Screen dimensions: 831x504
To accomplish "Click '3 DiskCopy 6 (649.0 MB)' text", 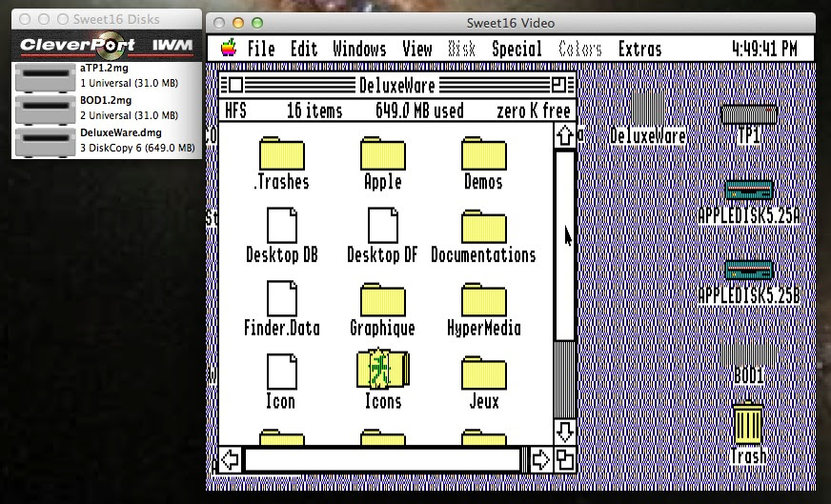I will 137,148.
